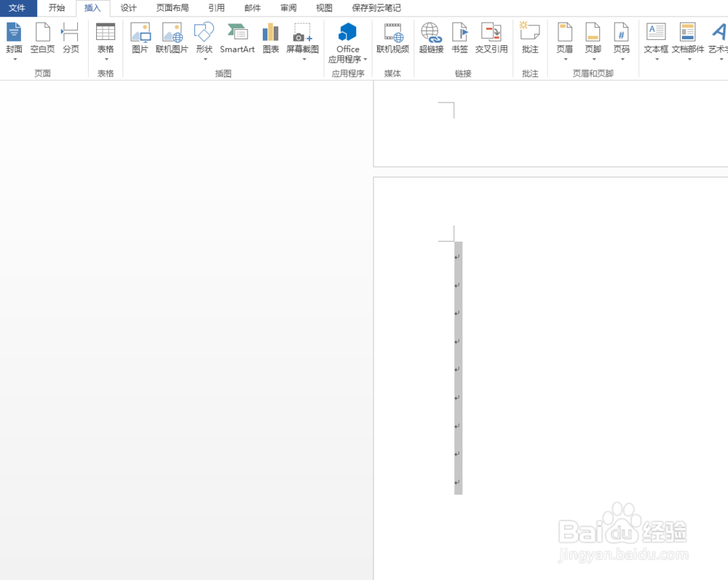Insert a 图表 chart
The width and height of the screenshot is (728, 580).
point(271,39)
